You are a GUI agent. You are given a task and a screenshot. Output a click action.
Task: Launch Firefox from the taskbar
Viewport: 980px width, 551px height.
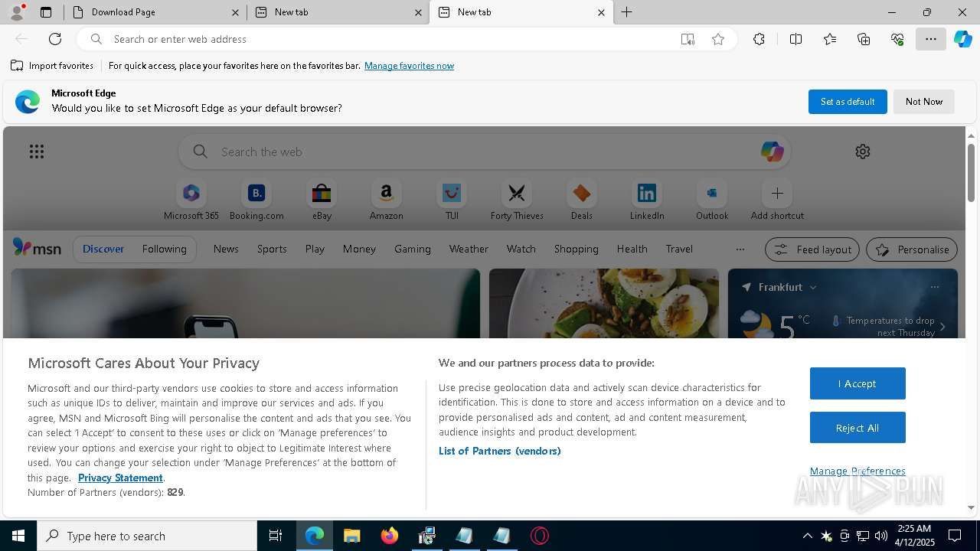click(389, 536)
